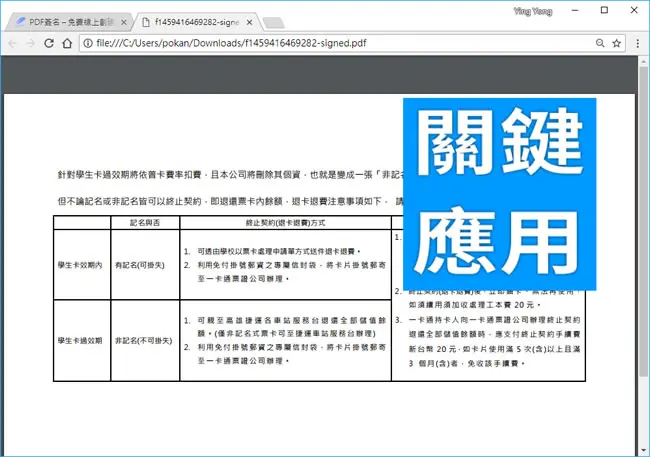The height and width of the screenshot is (457, 650).
Task: Open Chrome three-dot menu
Action: [x=638, y=43]
